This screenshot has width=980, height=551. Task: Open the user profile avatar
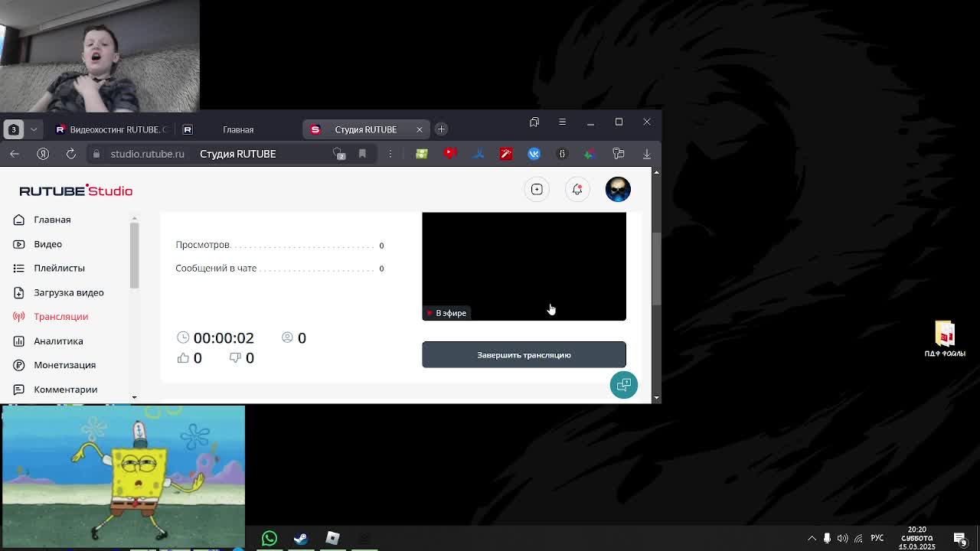(x=618, y=189)
